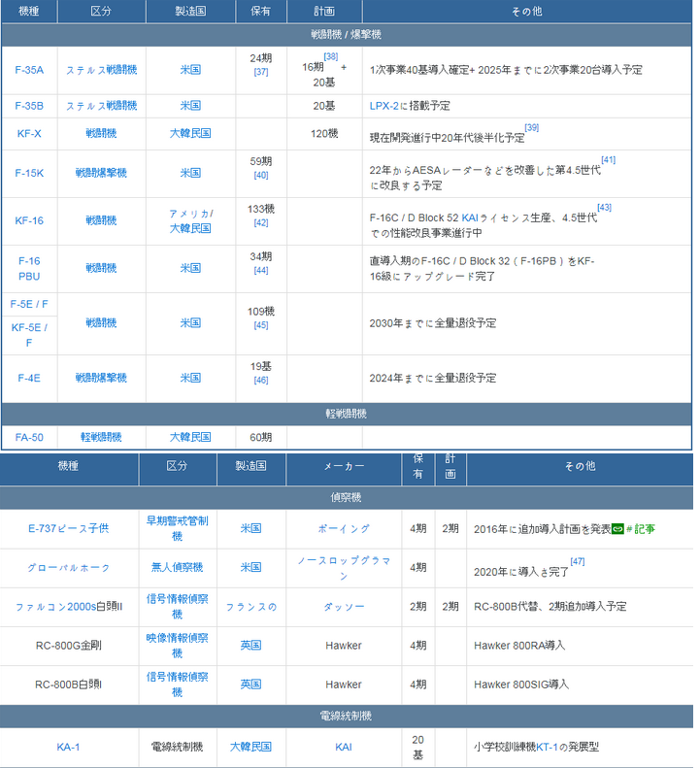Follow the LPX-2 link in F-35B row

pyautogui.click(x=384, y=106)
